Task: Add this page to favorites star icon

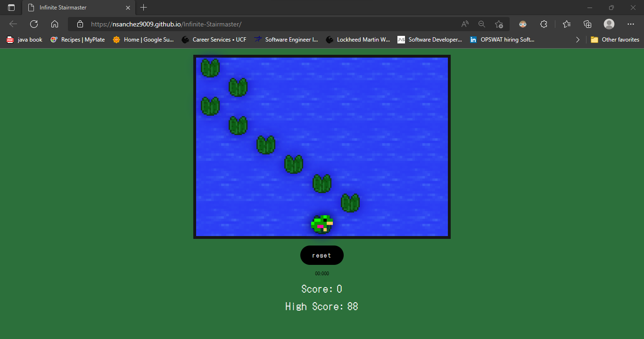Action: pyautogui.click(x=499, y=24)
